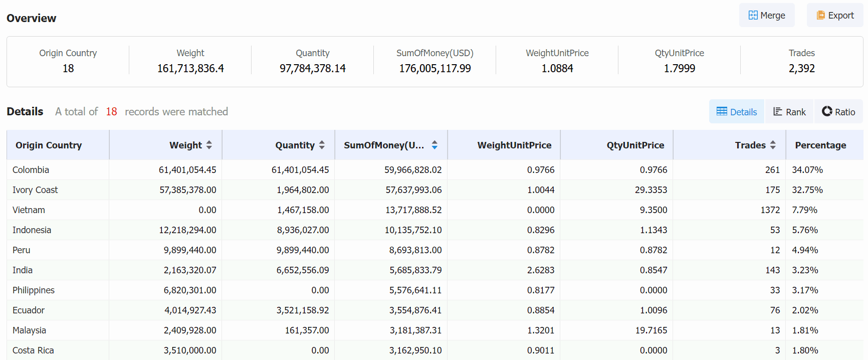Open the Rank chart view icon
This screenshot has width=868, height=360.
pos(778,111)
